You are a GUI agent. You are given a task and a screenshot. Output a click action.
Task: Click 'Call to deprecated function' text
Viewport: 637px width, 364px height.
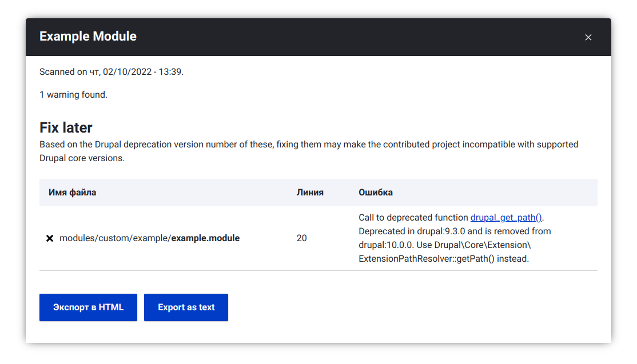pos(413,218)
